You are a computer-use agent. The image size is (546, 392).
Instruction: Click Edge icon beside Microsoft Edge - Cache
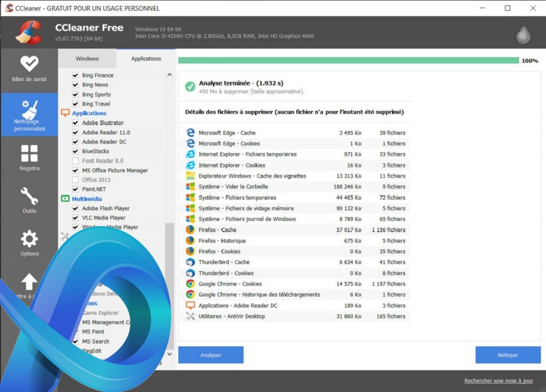click(x=190, y=133)
